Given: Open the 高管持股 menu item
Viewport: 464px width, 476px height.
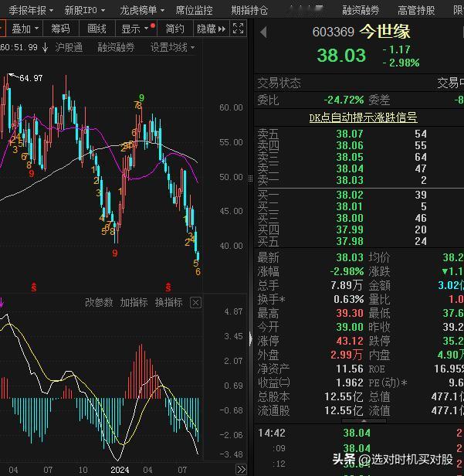Looking at the screenshot, I should (416, 10).
